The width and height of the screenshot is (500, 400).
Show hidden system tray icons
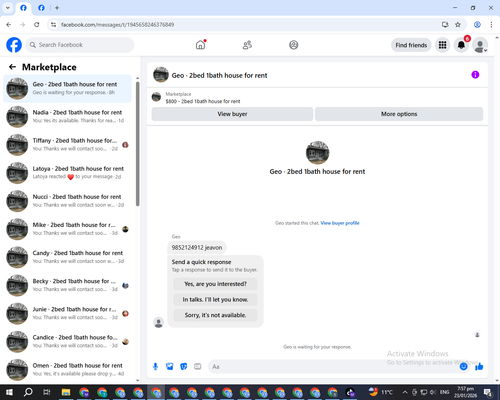(x=405, y=392)
